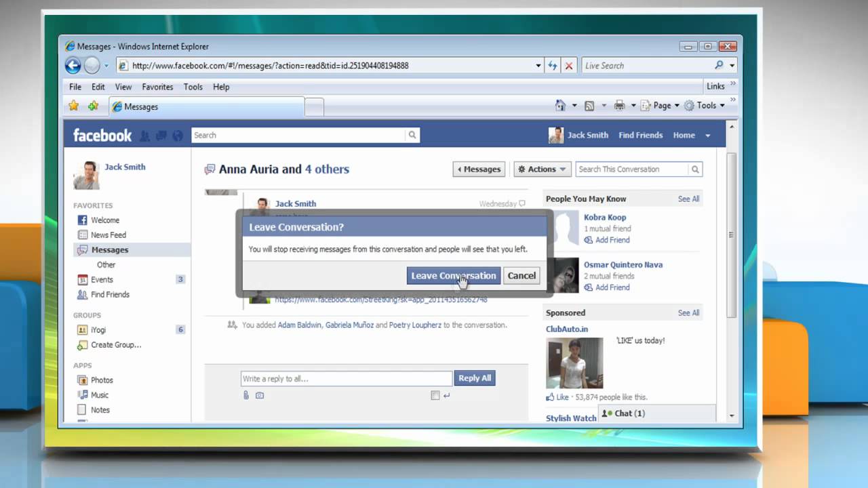Open the File menu
Screen dimensions: 868x488
pos(75,87)
